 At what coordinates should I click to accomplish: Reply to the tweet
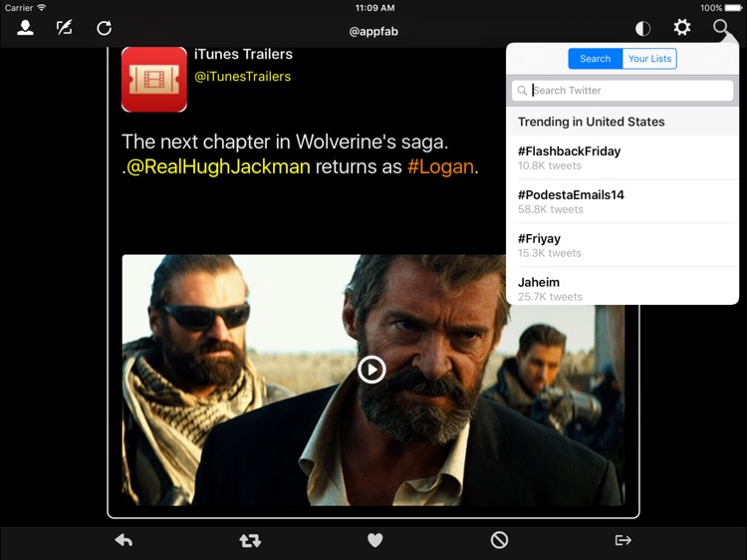point(124,540)
